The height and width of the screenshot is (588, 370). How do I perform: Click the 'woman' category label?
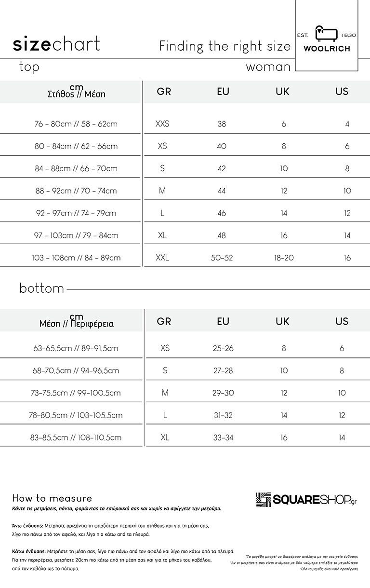(268, 67)
